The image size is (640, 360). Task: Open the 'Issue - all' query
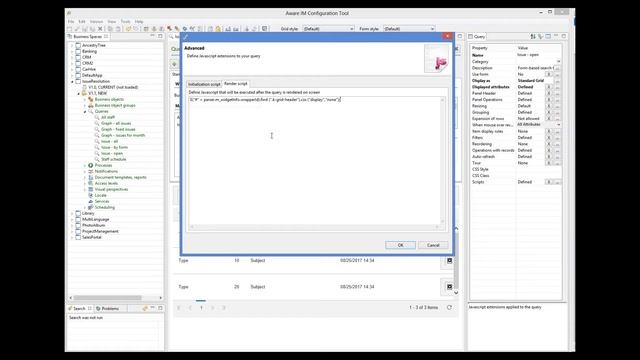tap(109, 141)
